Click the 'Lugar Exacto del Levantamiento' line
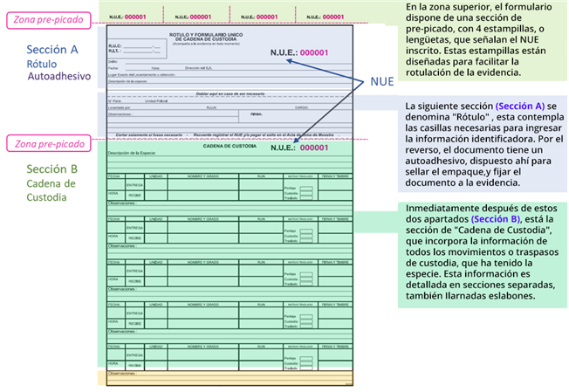This screenshot has width=569, height=392. (230, 75)
